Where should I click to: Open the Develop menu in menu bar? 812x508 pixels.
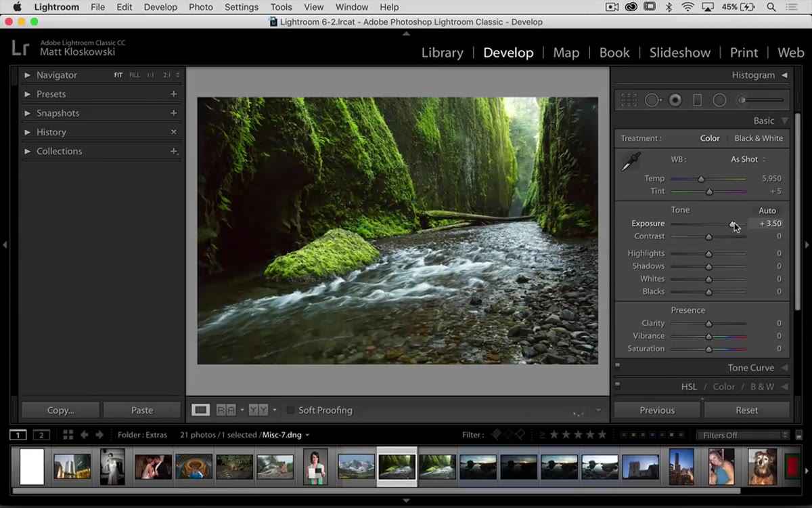[x=160, y=7]
